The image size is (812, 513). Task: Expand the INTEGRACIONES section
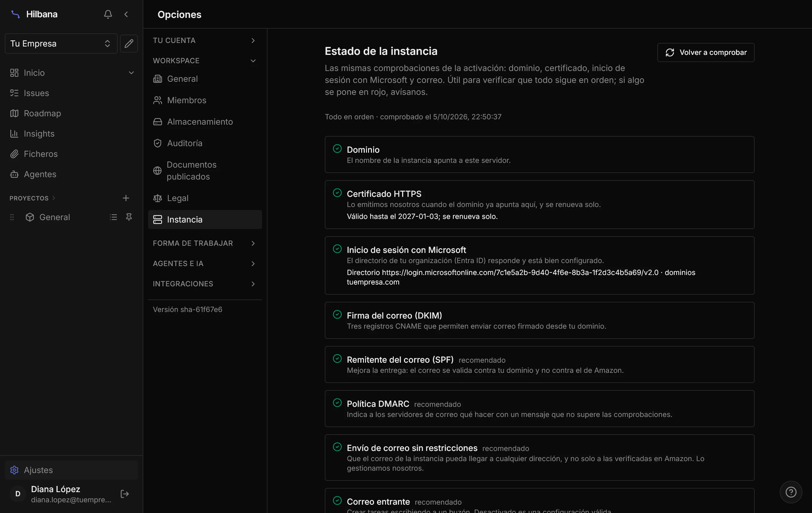coord(205,284)
